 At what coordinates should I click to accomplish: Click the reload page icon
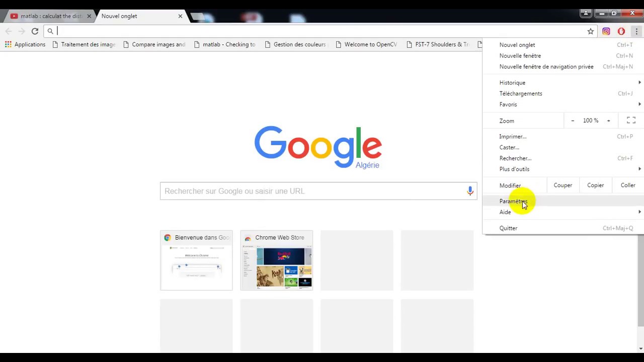35,31
